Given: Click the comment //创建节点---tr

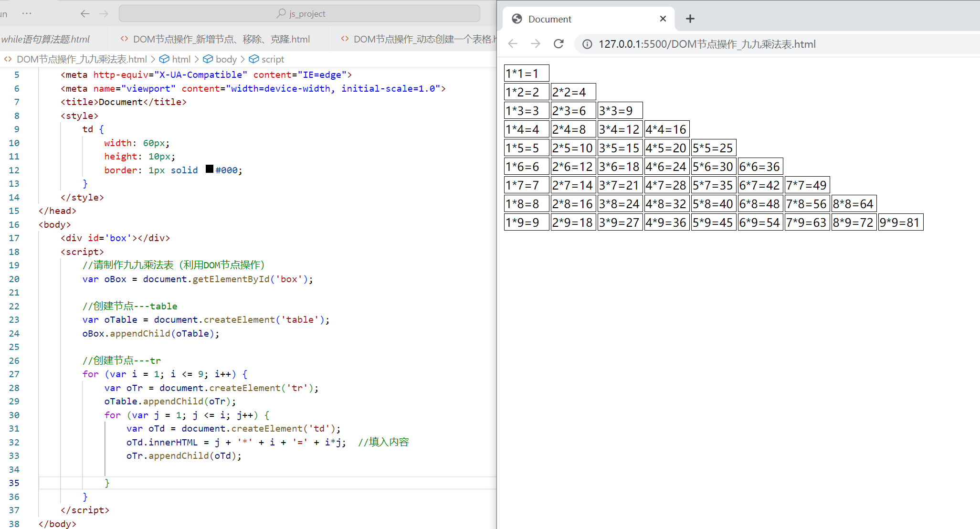Looking at the screenshot, I should point(122,360).
